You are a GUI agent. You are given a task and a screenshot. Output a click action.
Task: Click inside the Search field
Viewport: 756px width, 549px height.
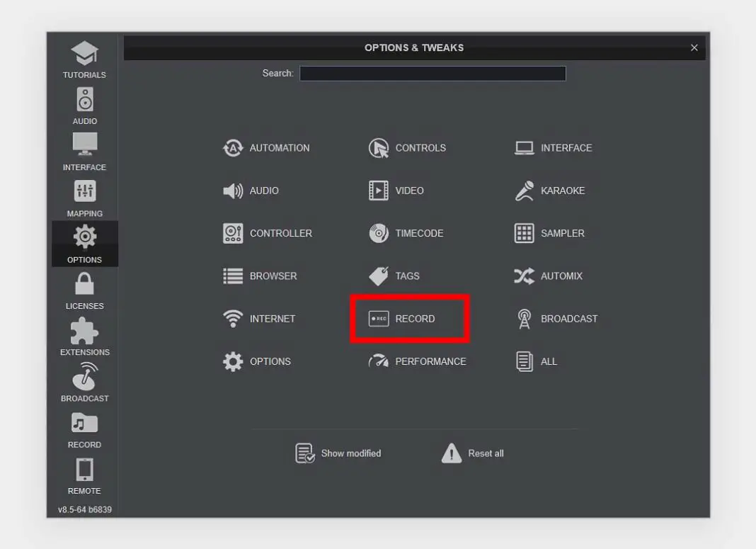click(433, 73)
